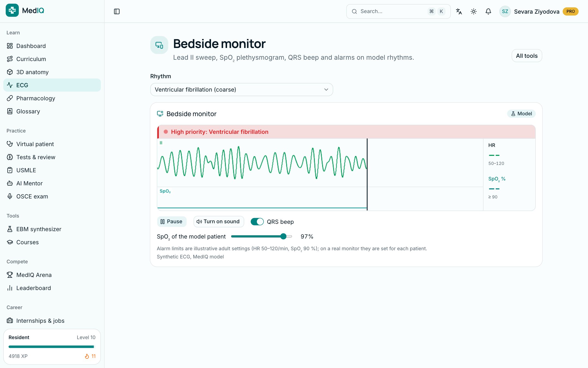The width and height of the screenshot is (588, 368).
Task: Expand the Rhythm dropdown
Action: pyautogui.click(x=241, y=89)
